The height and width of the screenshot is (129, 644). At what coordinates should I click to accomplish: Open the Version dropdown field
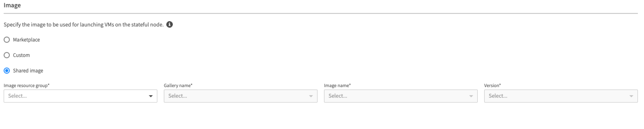(x=555, y=96)
